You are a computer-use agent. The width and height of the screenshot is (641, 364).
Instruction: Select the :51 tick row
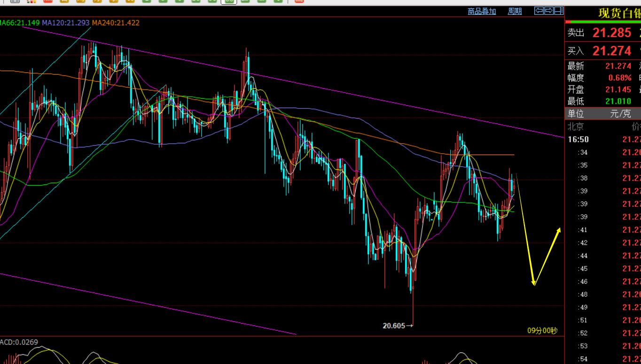coord(603,320)
